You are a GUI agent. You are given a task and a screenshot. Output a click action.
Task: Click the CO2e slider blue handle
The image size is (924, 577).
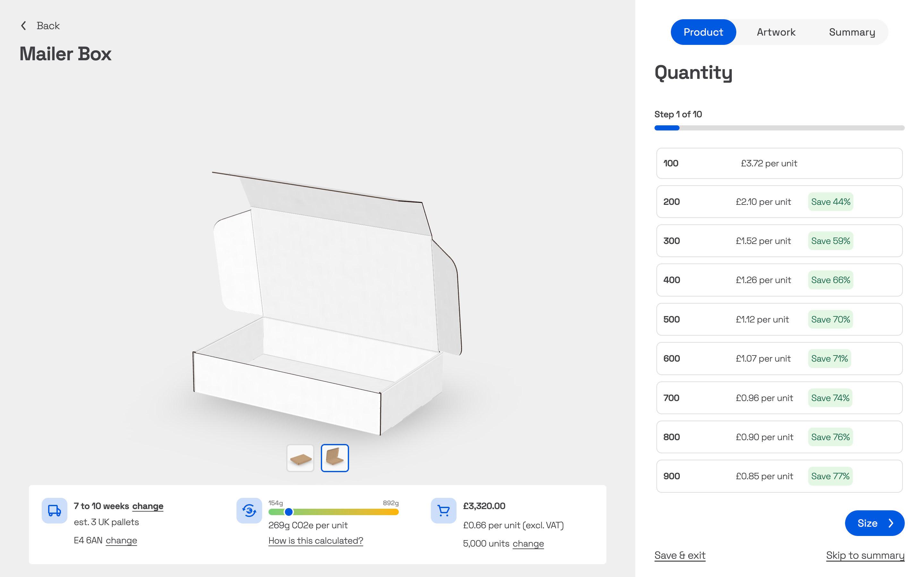pyautogui.click(x=289, y=512)
